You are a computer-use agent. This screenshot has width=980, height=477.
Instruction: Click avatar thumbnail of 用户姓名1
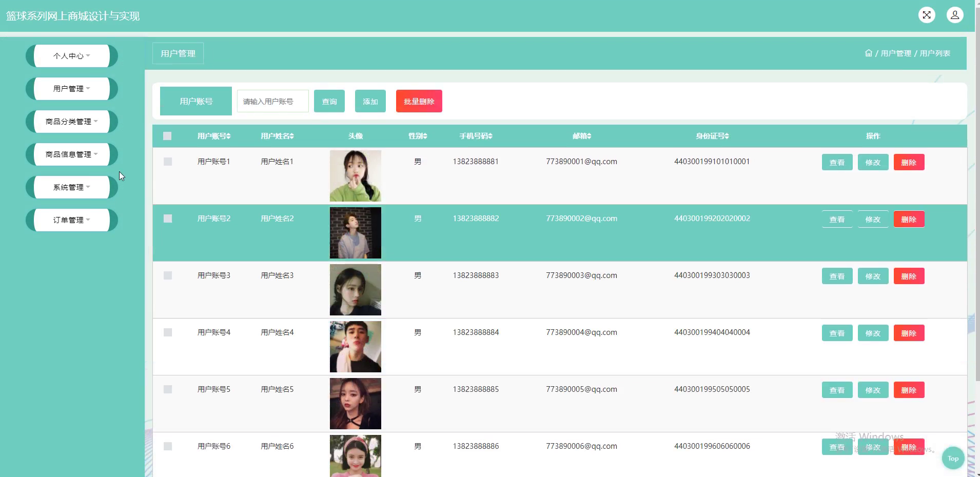coord(356,176)
